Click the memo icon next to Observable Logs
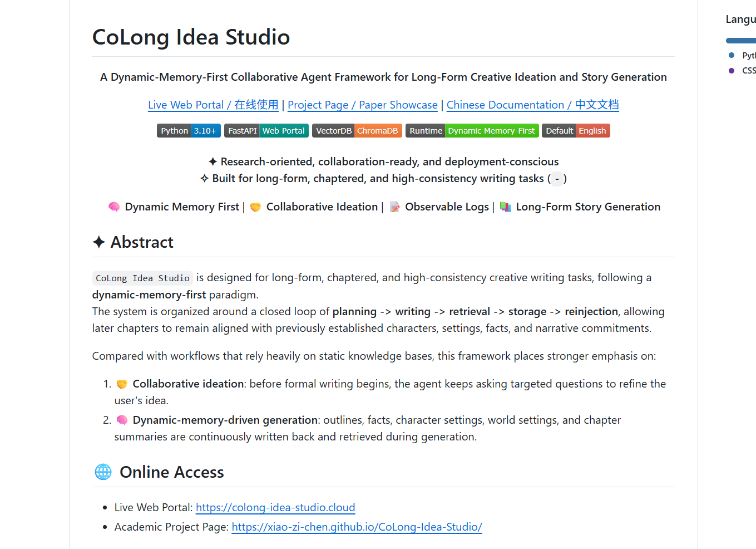 395,207
